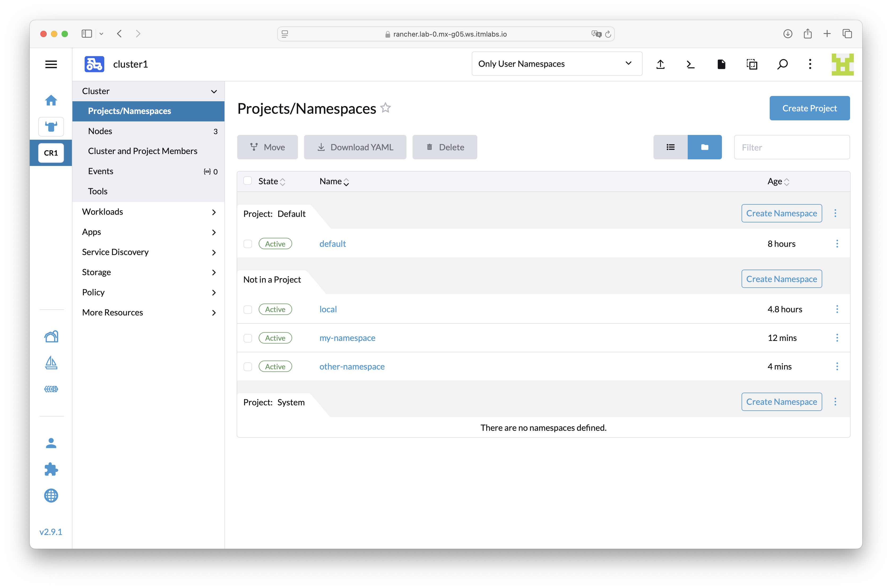This screenshot has width=892, height=588.
Task: Open the Only User Namespaces dropdown
Action: 557,64
